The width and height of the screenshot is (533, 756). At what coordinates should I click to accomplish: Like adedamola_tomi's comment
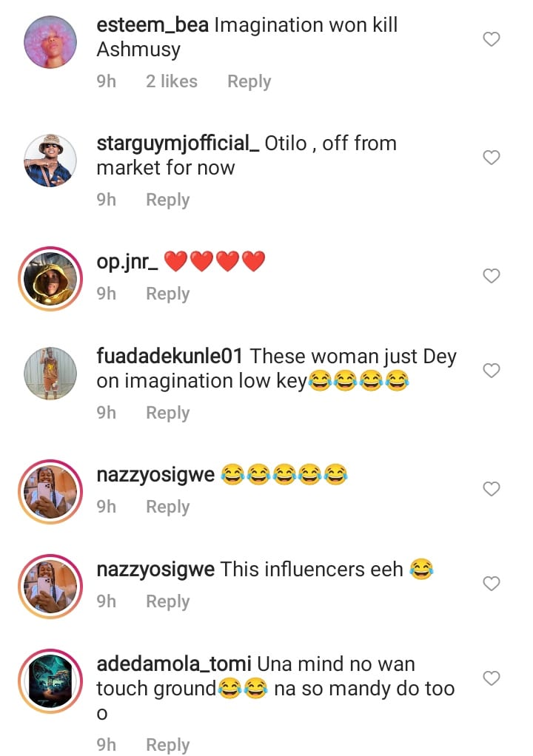492,678
